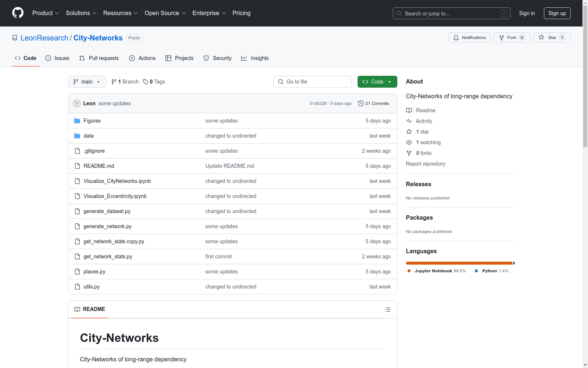Image resolution: width=588 pixels, height=368 pixels.
Task: Expand the Resources menu
Action: [121, 13]
